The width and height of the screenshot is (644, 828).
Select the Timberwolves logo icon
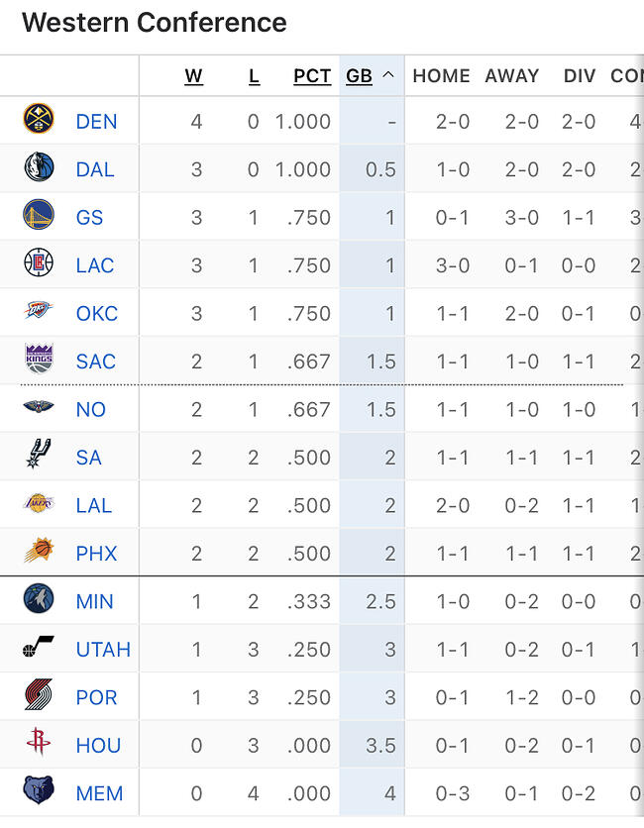pyautogui.click(x=39, y=600)
